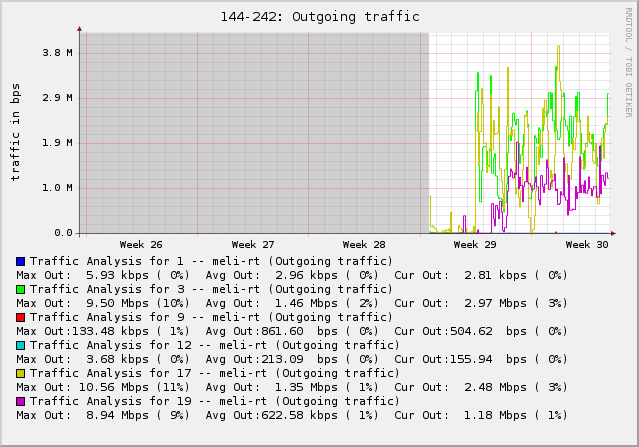Click the yellow legend swatch for Traffic Analysis 17
This screenshot has width=639, height=447.
click(x=20, y=373)
